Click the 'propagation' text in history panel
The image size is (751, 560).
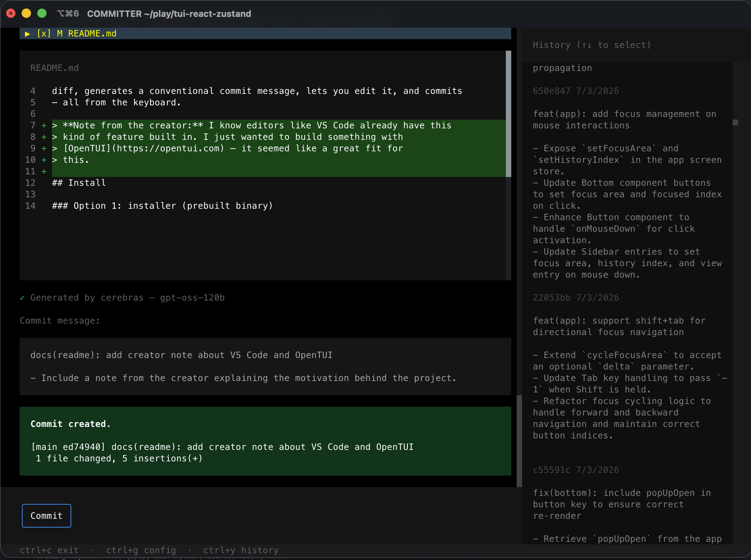562,68
